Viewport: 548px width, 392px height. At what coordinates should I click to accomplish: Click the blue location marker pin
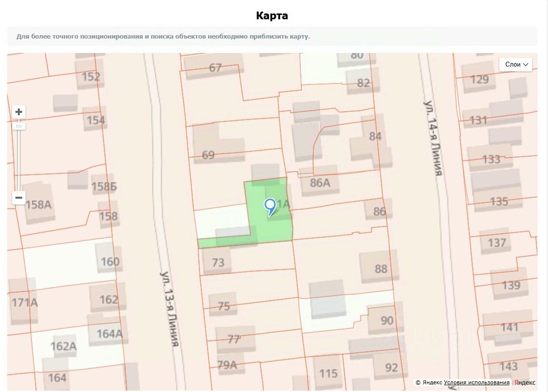270,206
